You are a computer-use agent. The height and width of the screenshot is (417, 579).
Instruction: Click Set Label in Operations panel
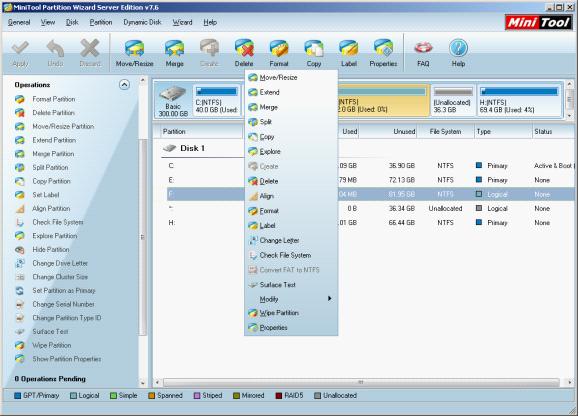pyautogui.click(x=46, y=195)
